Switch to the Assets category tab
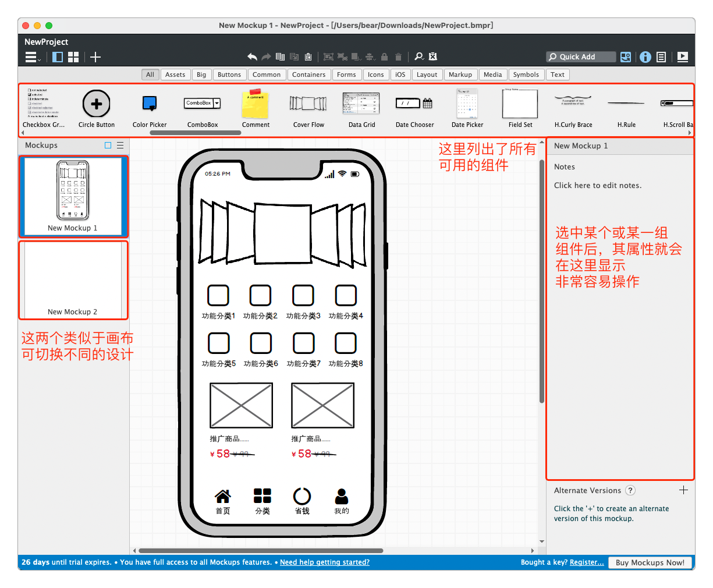 175,75
